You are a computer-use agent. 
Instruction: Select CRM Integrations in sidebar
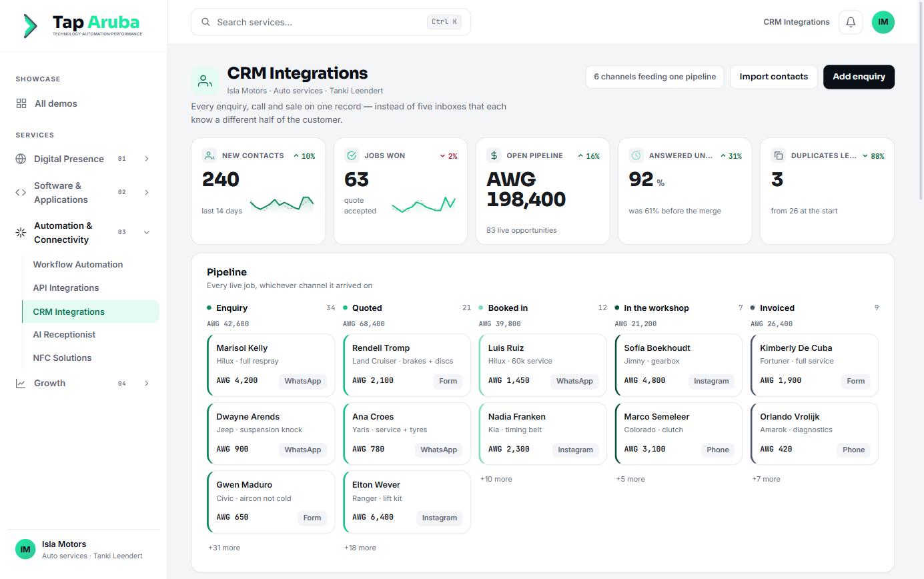(91, 312)
